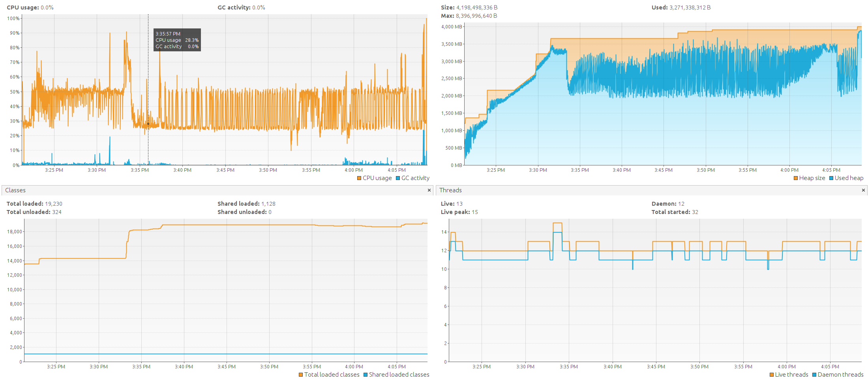Viewport: 868px width, 381px height.
Task: Click the Daemon threads legend color icon
Action: [814, 374]
